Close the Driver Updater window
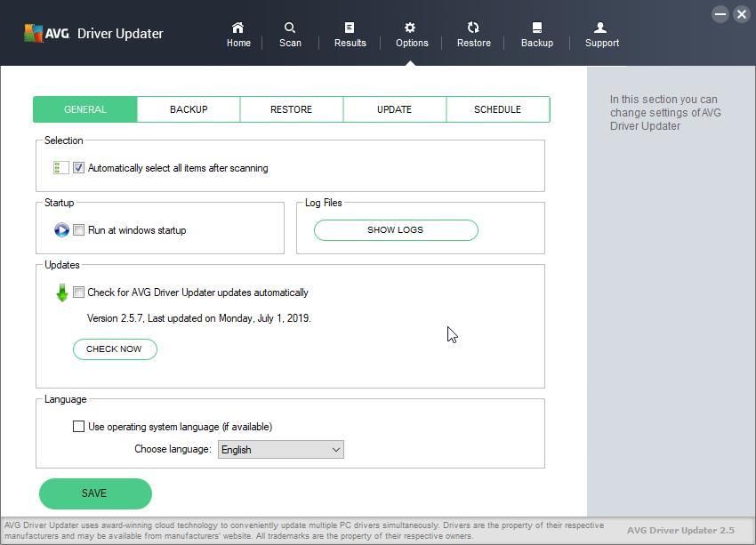Screen dimensions: 756x545 point(742,14)
